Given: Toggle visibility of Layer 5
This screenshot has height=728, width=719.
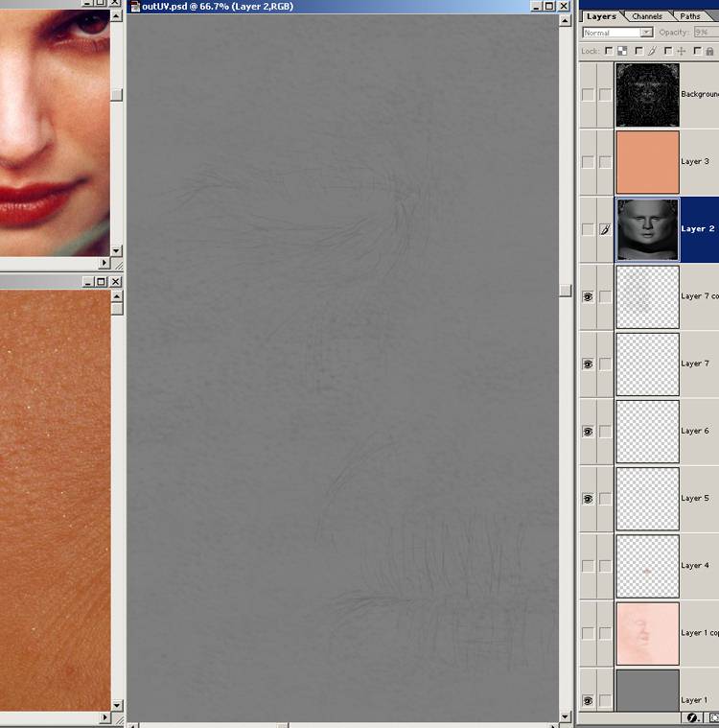Looking at the screenshot, I should click(x=588, y=499).
